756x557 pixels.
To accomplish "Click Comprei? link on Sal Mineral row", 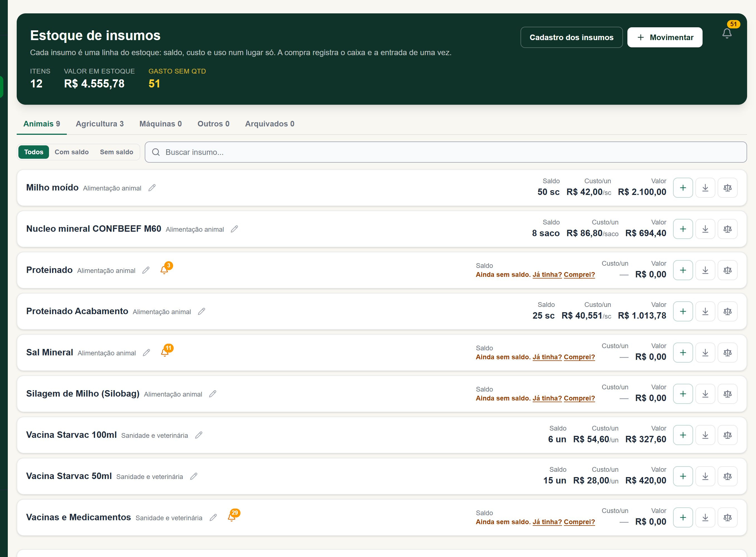I will click(580, 357).
